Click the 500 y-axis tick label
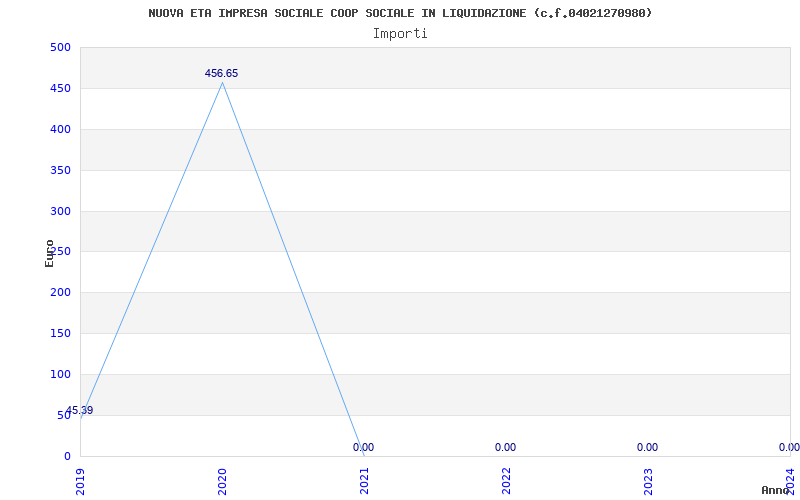Viewport: 800px width, 500px height. point(60,47)
